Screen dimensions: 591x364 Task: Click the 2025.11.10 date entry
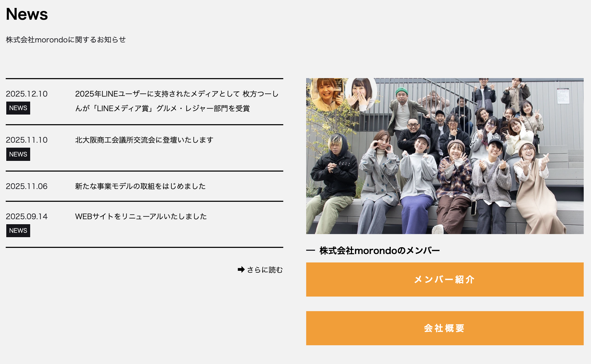point(27,140)
